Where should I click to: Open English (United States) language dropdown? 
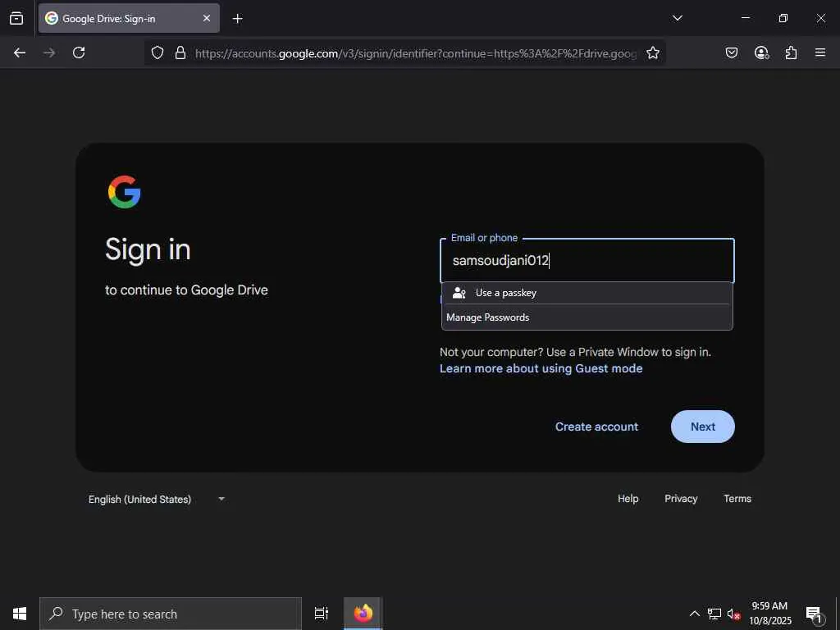point(156,500)
